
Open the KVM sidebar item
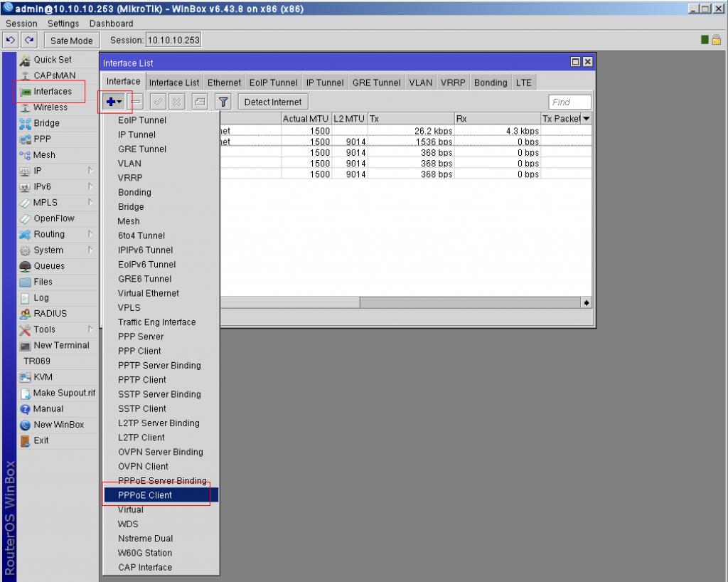43,376
